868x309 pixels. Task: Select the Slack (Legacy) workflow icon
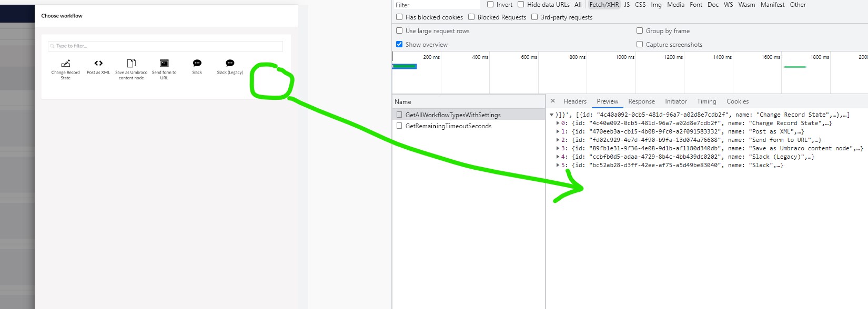230,64
